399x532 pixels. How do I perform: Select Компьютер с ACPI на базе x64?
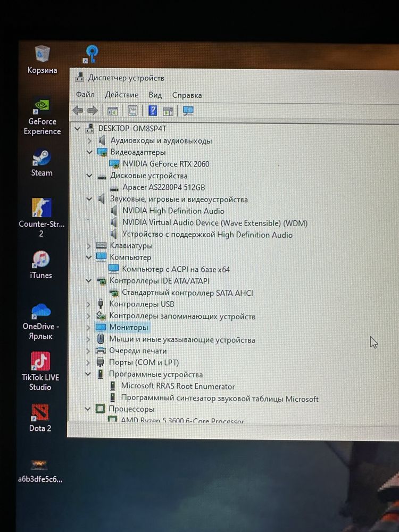point(176,269)
